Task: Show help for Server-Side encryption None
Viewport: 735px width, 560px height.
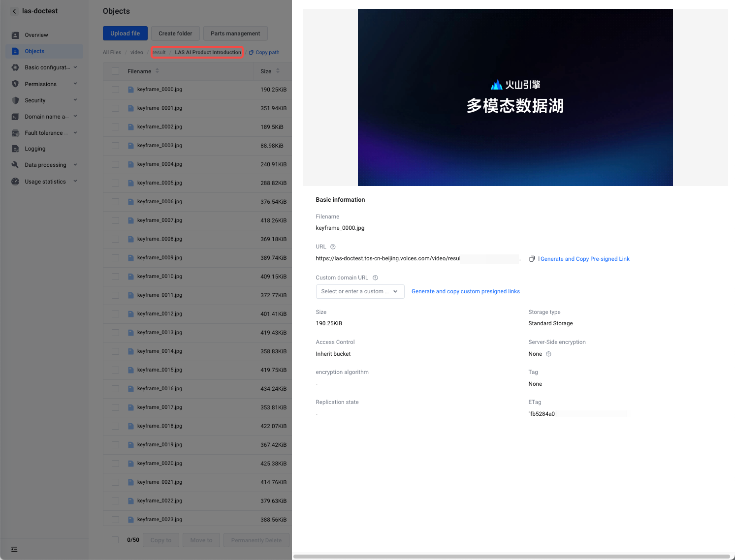Action: click(x=548, y=354)
